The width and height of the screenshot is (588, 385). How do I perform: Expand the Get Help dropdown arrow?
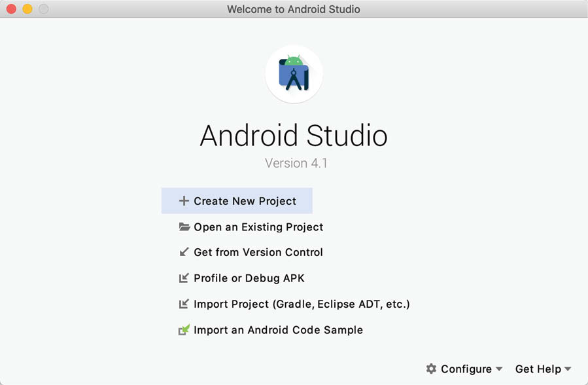coord(568,369)
